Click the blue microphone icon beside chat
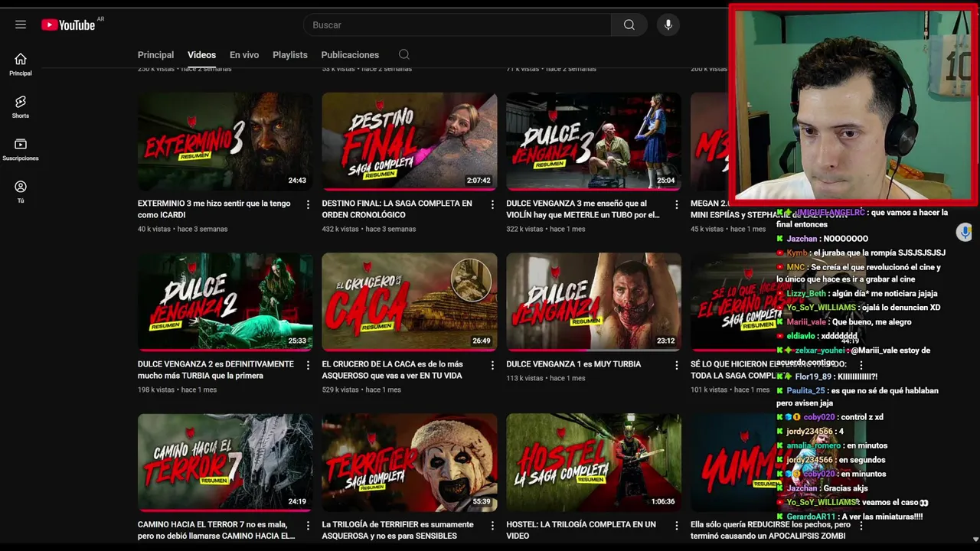This screenshot has height=551, width=980. (965, 232)
